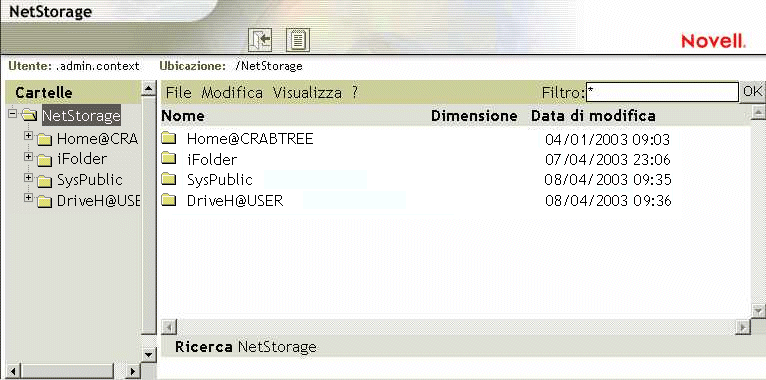Click date 08/04/2003 09:35
The width and height of the screenshot is (766, 380).
tap(608, 180)
